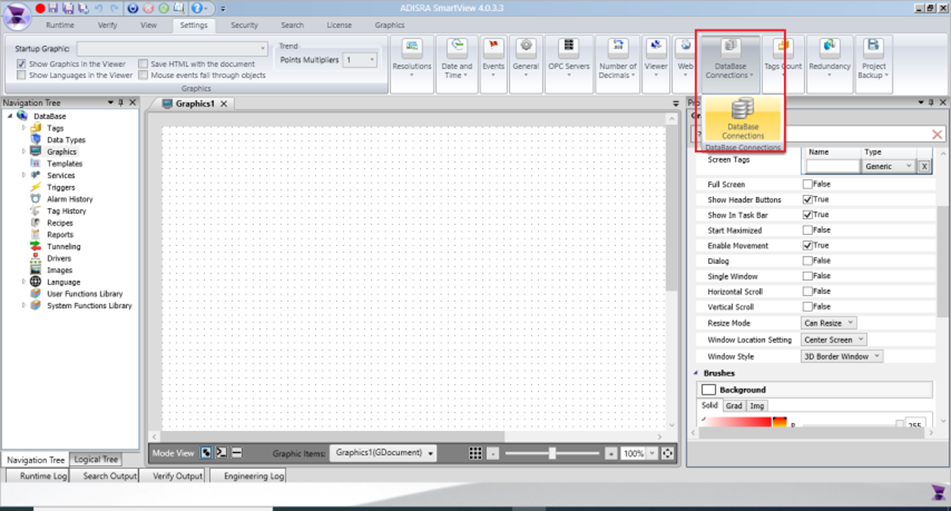Click the zoom in plus button
This screenshot has height=511, width=951.
coord(611,453)
